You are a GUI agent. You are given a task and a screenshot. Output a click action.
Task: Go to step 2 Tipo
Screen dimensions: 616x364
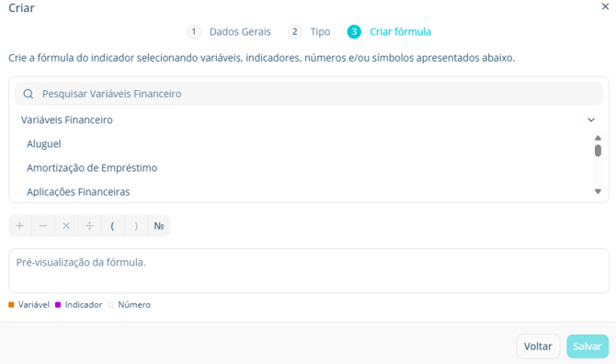[x=309, y=32]
